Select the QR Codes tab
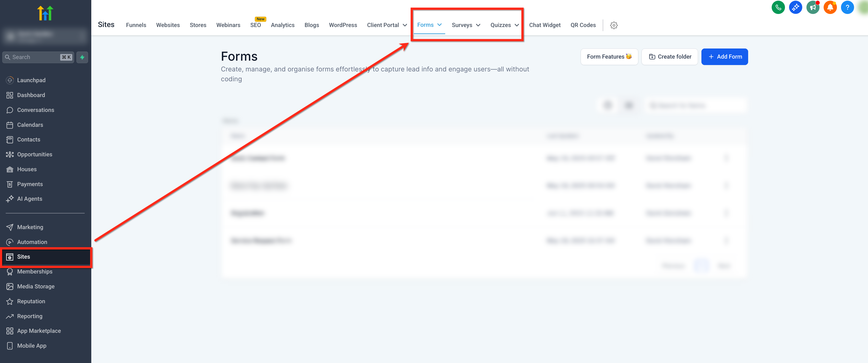Viewport: 868px width, 363px height. tap(583, 25)
